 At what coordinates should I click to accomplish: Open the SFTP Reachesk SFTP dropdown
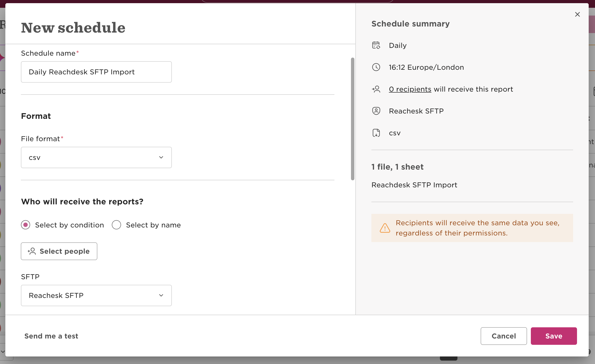(96, 295)
